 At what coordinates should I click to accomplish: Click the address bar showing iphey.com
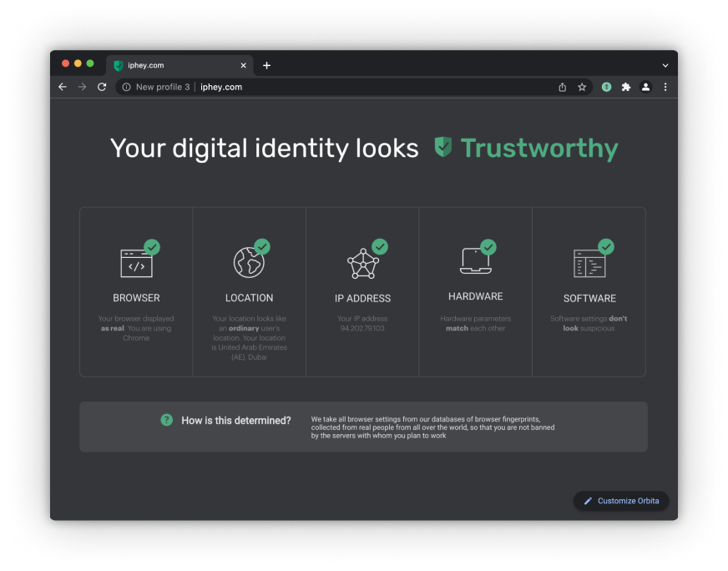[x=354, y=87]
